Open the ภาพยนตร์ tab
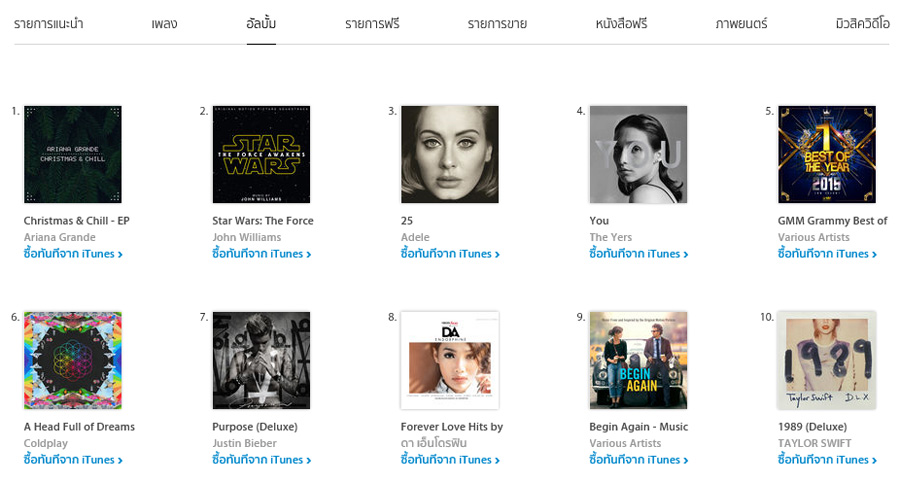The width and height of the screenshot is (900, 482). pyautogui.click(x=741, y=23)
